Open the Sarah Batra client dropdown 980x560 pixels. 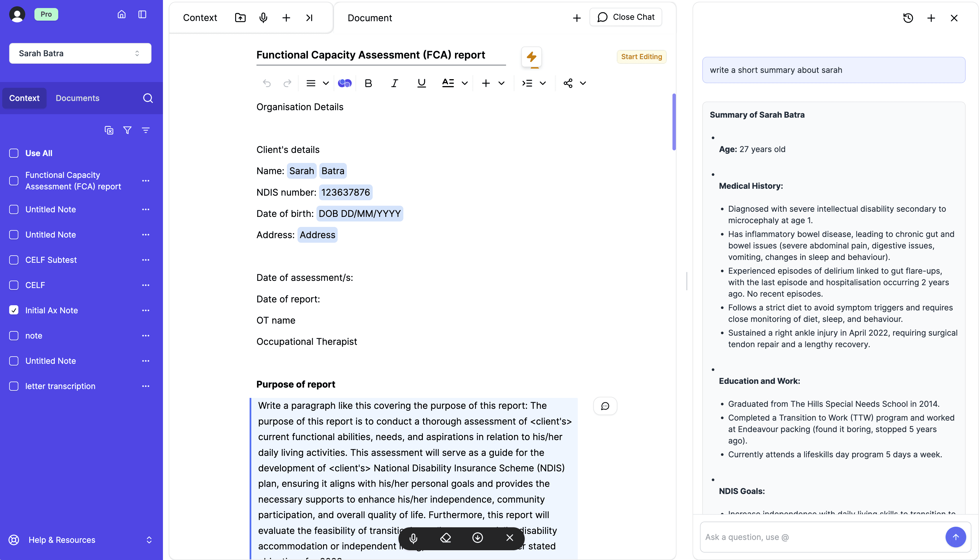[80, 53]
